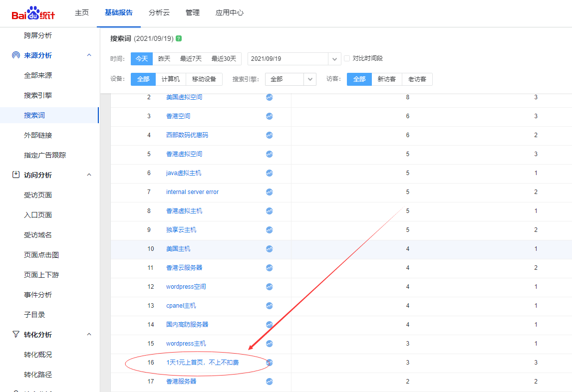The height and width of the screenshot is (392, 572).
Task: Click the green help icon beside 搜索词 title
Action: 179,38
